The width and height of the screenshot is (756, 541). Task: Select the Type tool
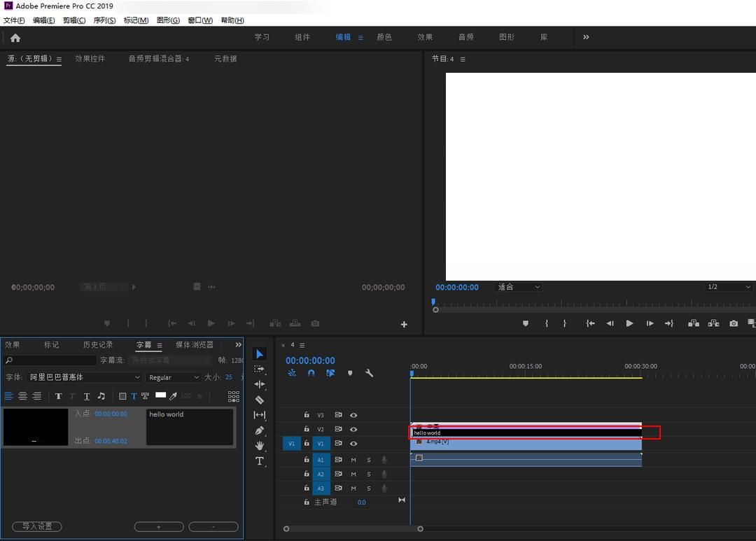pos(260,461)
